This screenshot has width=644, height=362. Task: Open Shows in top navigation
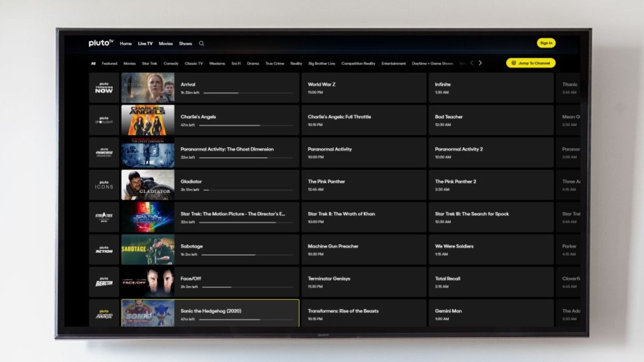(186, 44)
